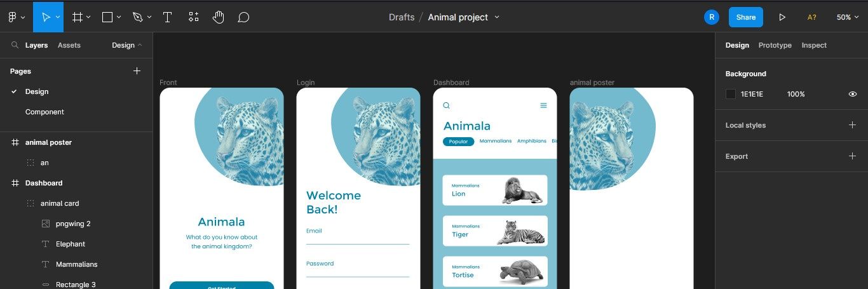Expand Pen tool options chevron
868x289 pixels.
(x=149, y=17)
